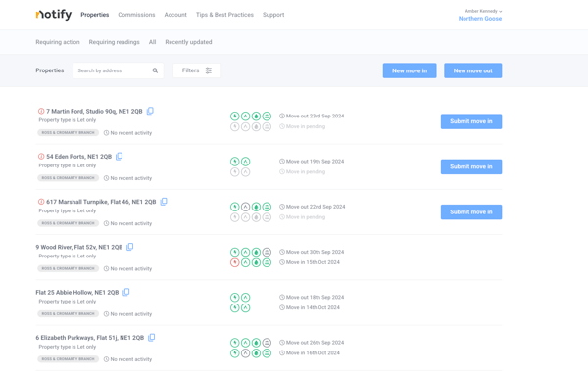Submit move in for 54 Eden Ports
This screenshot has height=374, width=588.
tap(471, 166)
